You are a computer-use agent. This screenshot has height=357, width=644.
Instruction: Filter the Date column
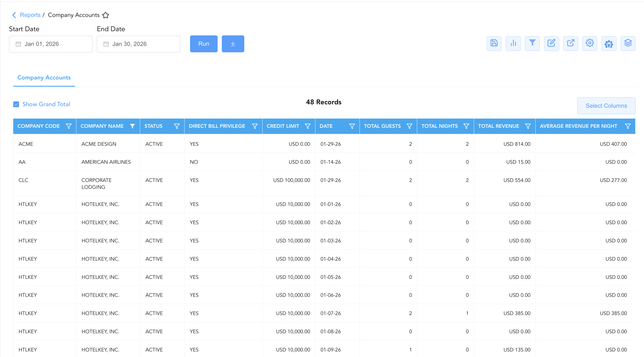(x=352, y=126)
